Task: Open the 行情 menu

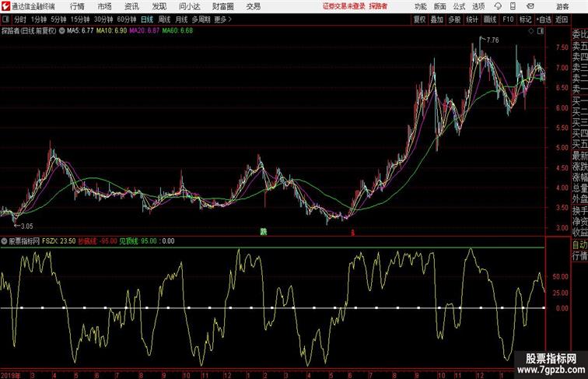Action: pyautogui.click(x=77, y=6)
